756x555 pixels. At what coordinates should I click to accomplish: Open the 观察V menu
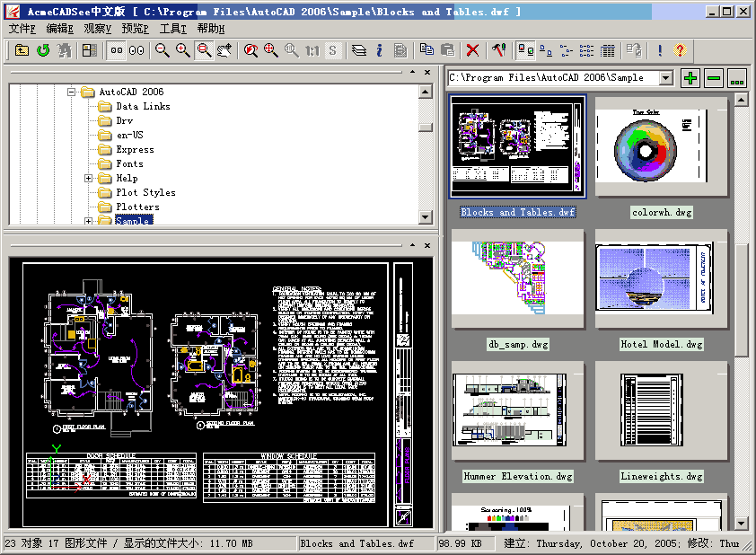pyautogui.click(x=97, y=29)
